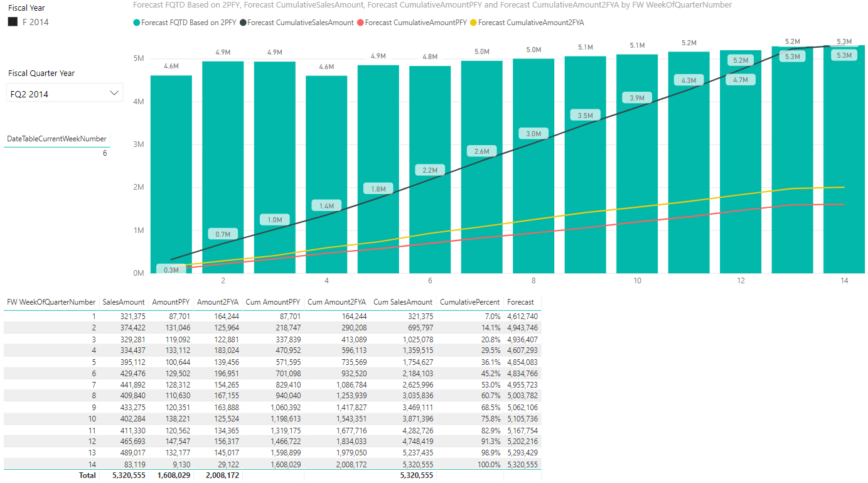Sort by the SalesAmount column header
Screen dimensions: 868x483
tap(124, 302)
